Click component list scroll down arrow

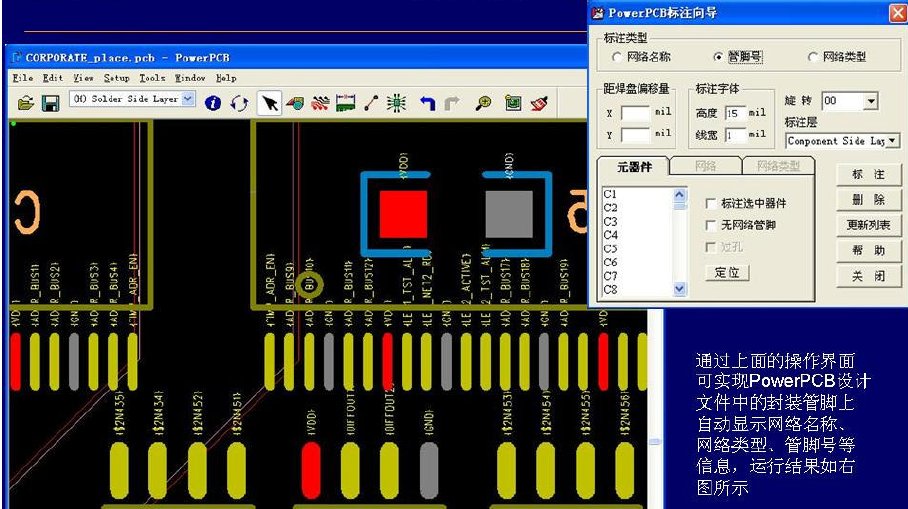[680, 288]
